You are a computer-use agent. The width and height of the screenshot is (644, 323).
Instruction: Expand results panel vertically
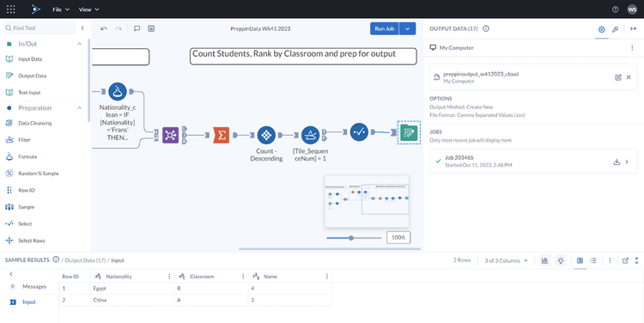click(636, 260)
